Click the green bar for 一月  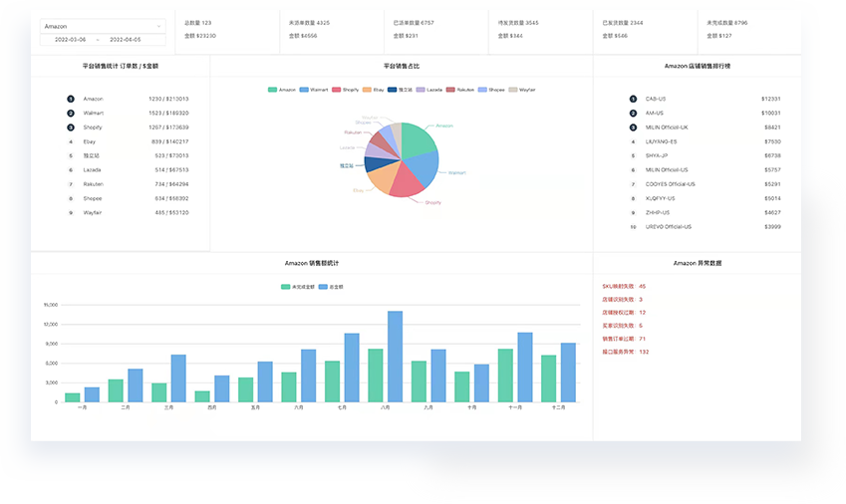pos(73,397)
